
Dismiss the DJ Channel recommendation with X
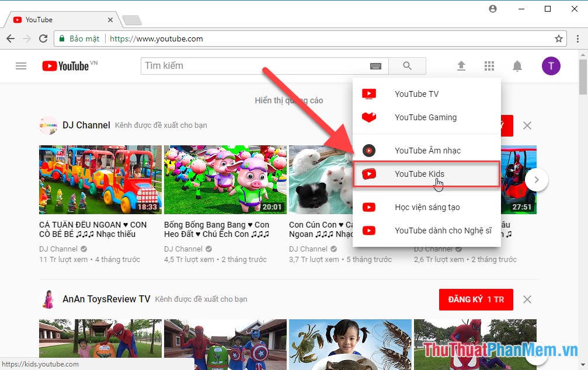(x=527, y=125)
